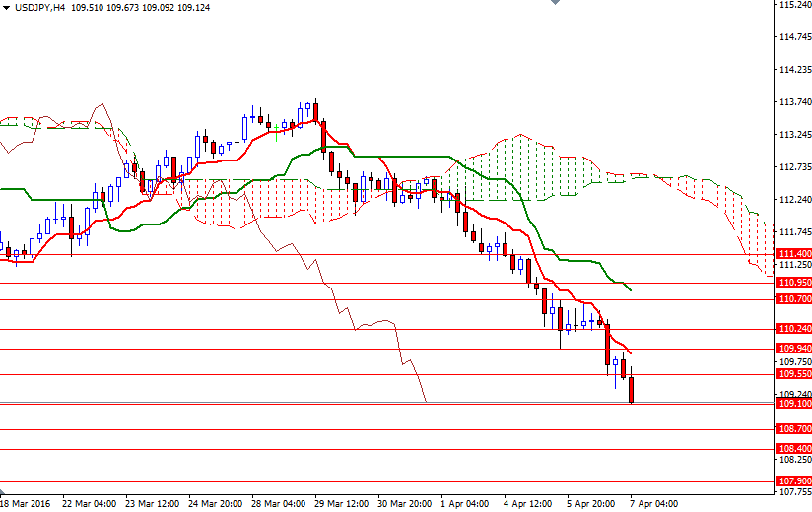Click the 111.745 price scale value

click(x=795, y=232)
